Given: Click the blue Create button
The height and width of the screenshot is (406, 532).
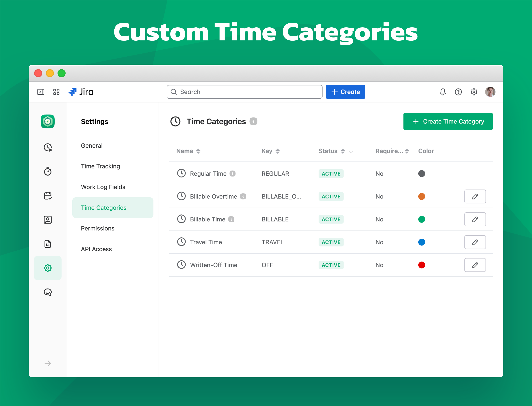Looking at the screenshot, I should [345, 92].
